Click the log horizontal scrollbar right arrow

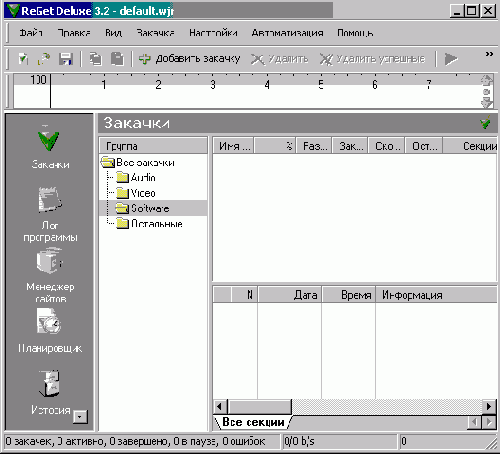pyautogui.click(x=489, y=407)
